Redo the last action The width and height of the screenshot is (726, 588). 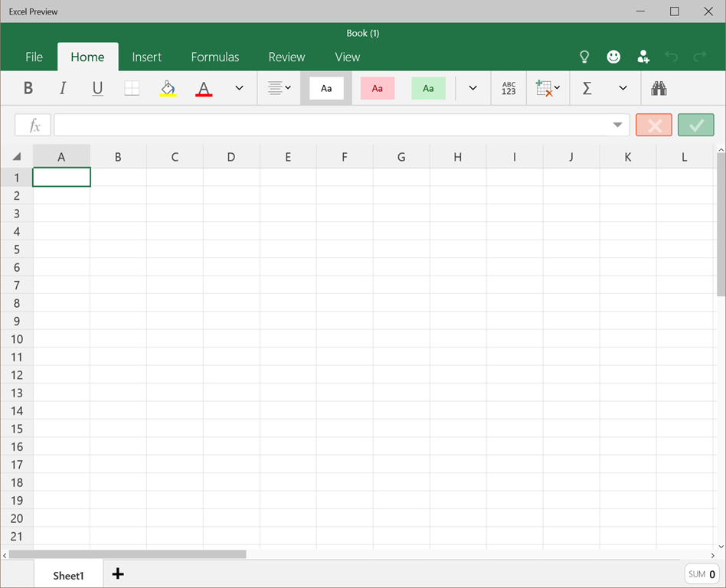(x=700, y=57)
